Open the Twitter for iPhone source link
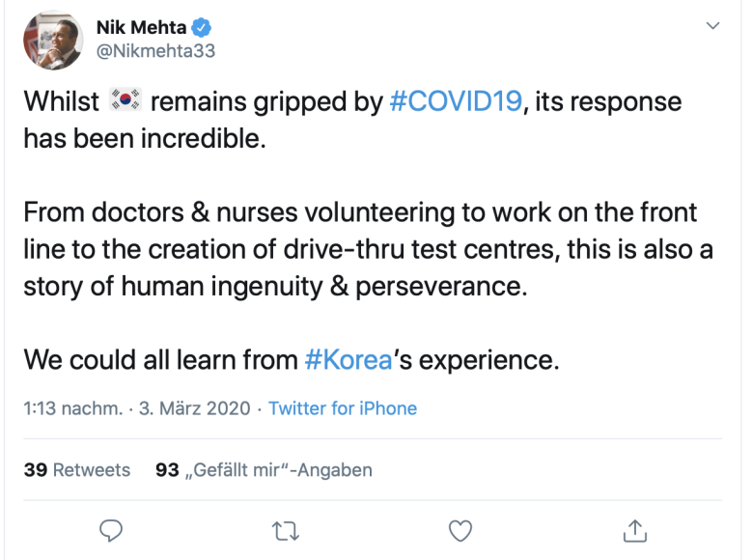 [343, 408]
